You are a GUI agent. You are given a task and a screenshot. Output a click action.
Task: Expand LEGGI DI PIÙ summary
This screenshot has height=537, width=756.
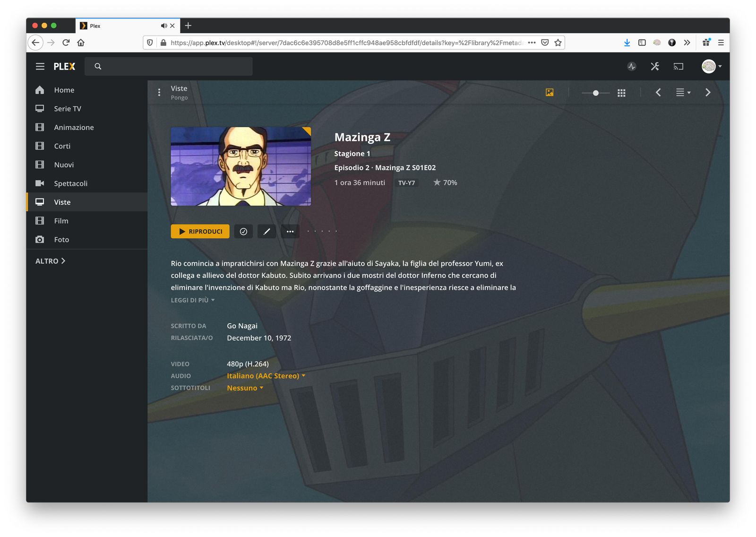click(193, 300)
